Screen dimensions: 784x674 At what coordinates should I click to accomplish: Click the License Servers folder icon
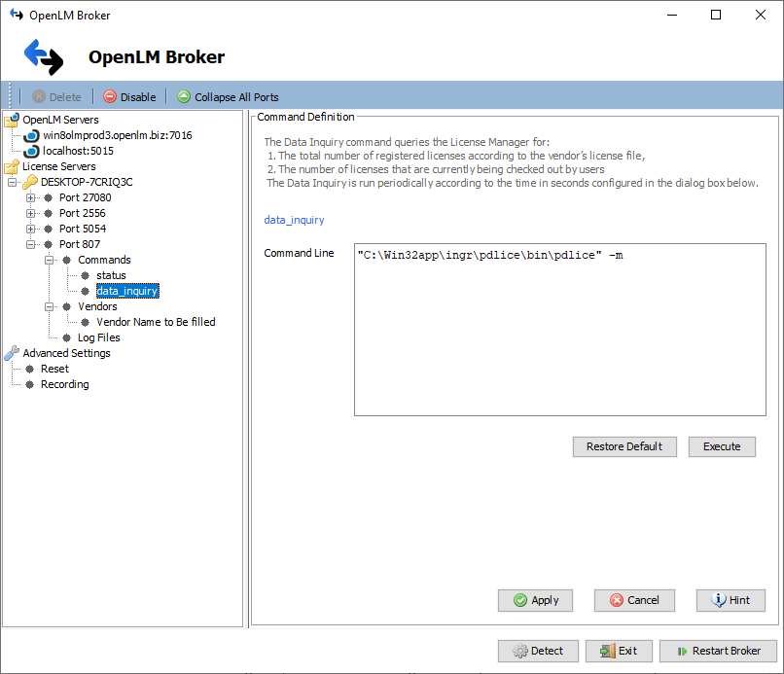(x=11, y=167)
